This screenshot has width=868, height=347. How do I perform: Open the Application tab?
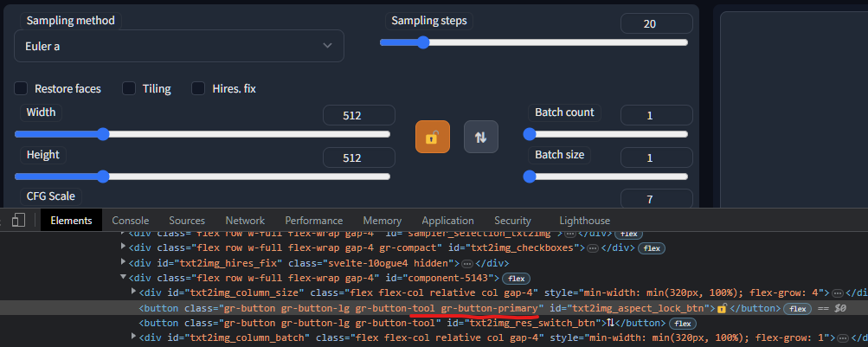point(447,221)
